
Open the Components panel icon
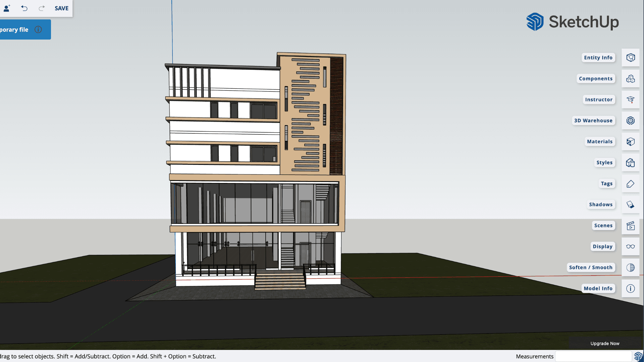click(631, 79)
